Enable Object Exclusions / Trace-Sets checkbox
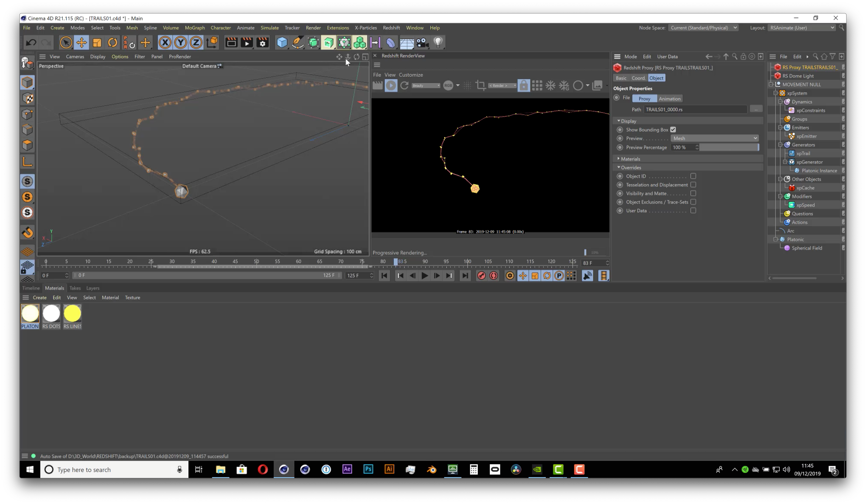866x504 pixels. [693, 202]
